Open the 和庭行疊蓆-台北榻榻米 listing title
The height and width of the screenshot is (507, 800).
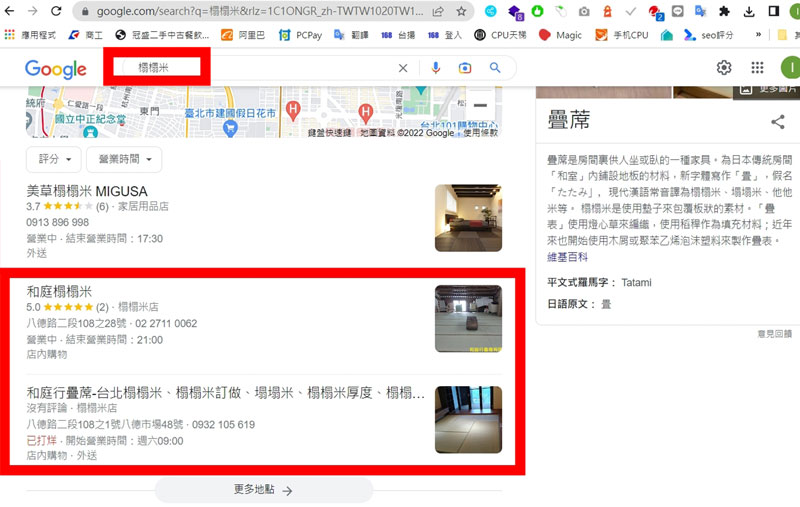pos(226,393)
